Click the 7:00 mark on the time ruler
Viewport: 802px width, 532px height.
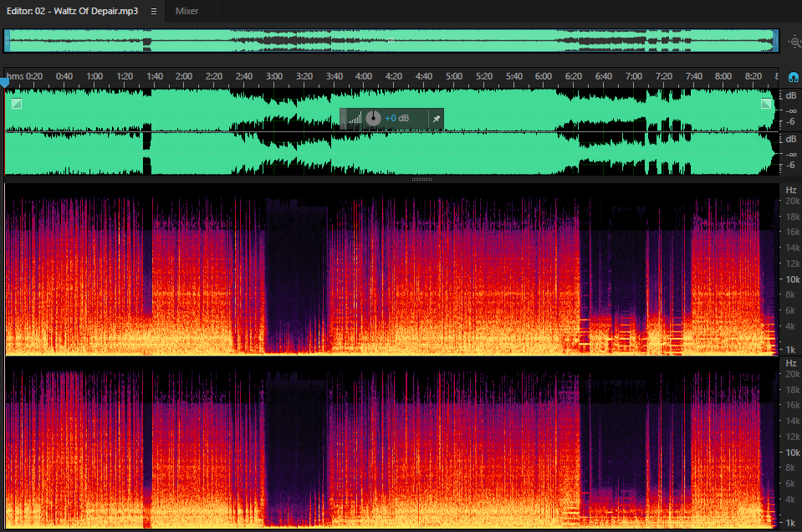[x=634, y=76]
